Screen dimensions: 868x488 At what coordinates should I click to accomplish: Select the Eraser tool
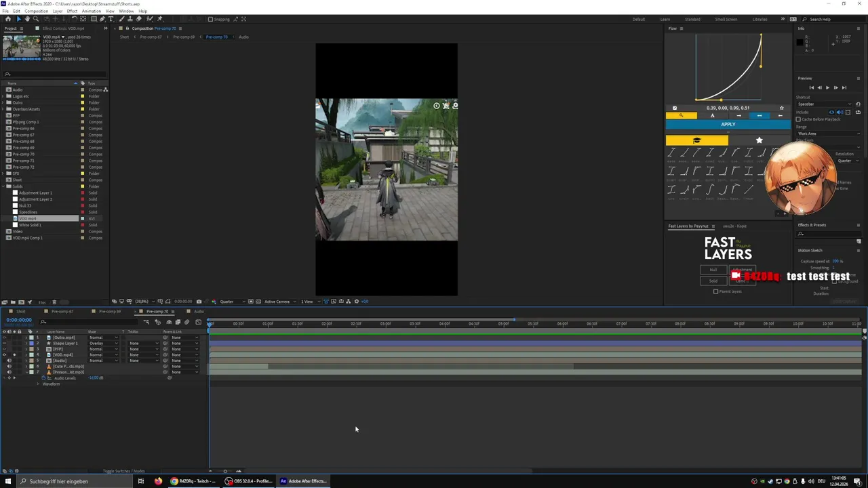pos(139,19)
